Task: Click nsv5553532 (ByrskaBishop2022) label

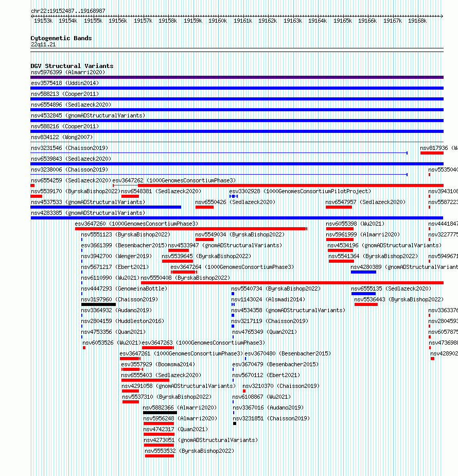Action: pos(189,451)
